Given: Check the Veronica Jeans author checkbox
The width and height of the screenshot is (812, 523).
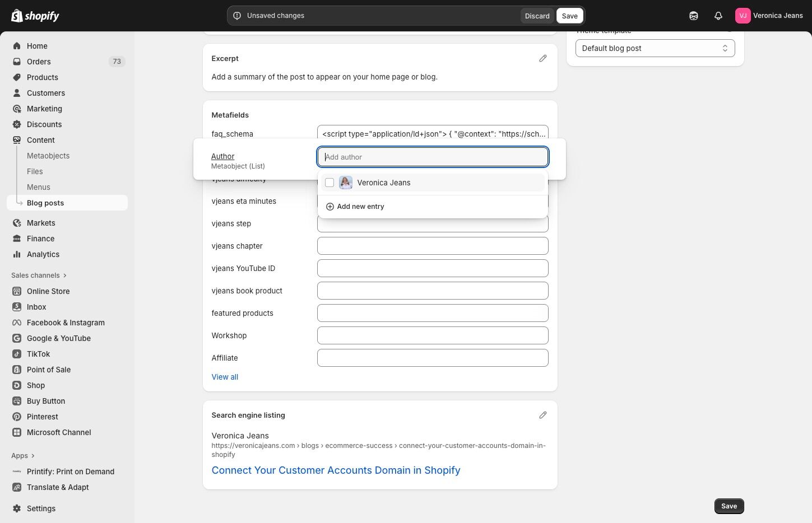Looking at the screenshot, I should click(330, 183).
